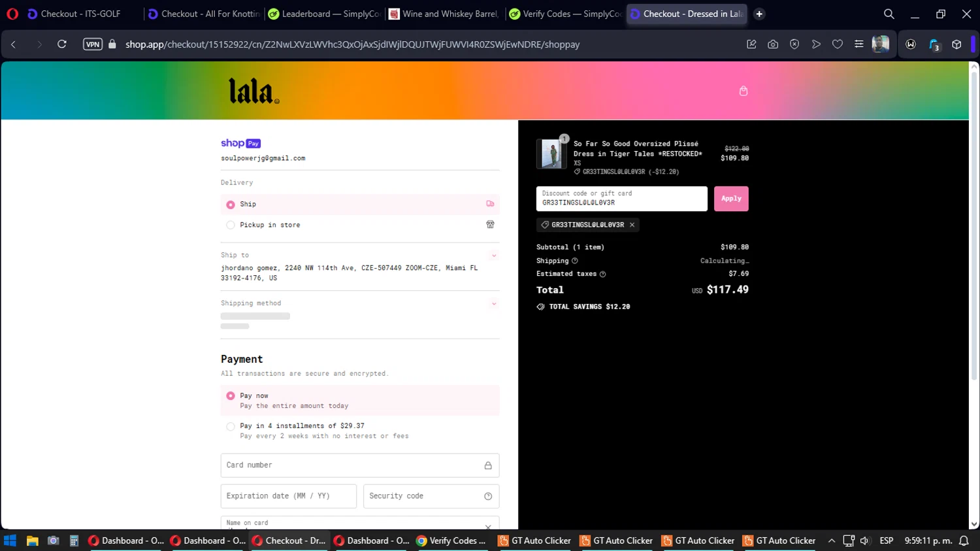Open the notifications center icon

tap(964, 541)
